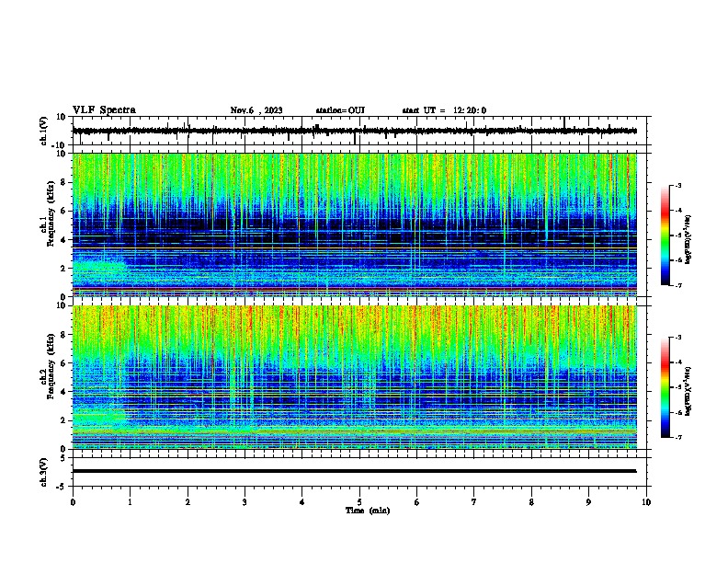
Task: Click the "-3" label on ch.1 colorbar
Action: pos(677,186)
